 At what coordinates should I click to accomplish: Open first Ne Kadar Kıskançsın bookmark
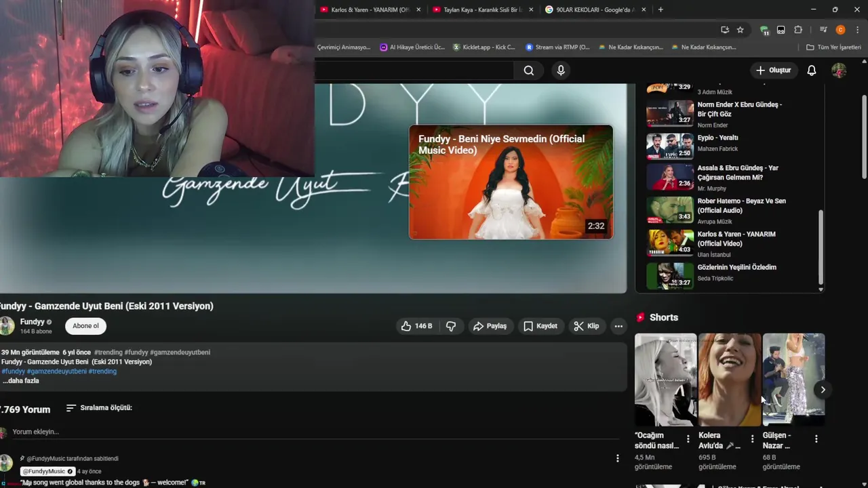tap(630, 47)
